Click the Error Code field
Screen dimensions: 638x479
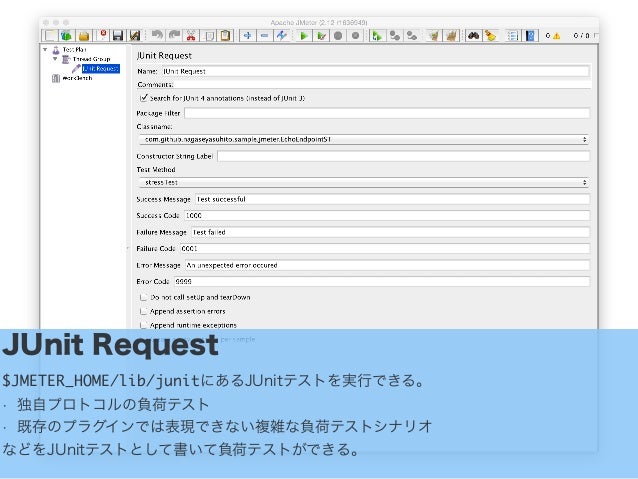[x=382, y=282]
